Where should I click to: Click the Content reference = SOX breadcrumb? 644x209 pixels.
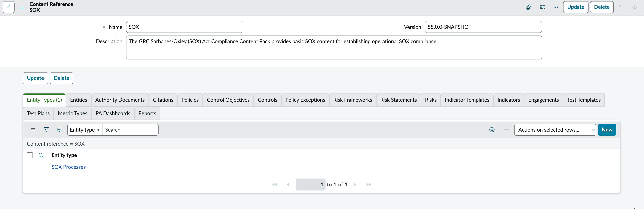click(56, 144)
